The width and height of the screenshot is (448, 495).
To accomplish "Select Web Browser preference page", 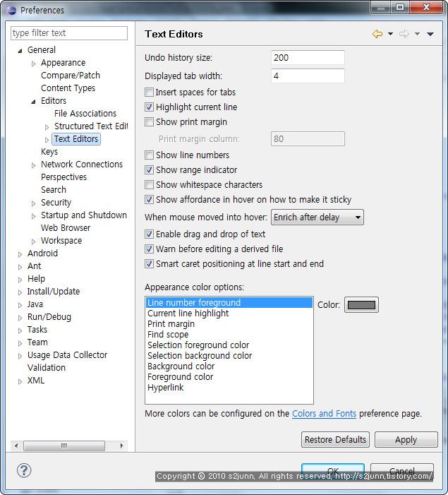I will pyautogui.click(x=66, y=227).
